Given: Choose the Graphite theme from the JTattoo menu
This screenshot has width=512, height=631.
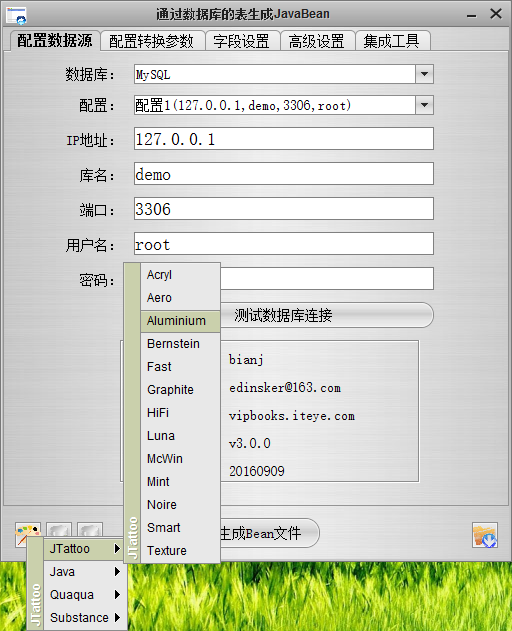Looking at the screenshot, I should (x=180, y=390).
